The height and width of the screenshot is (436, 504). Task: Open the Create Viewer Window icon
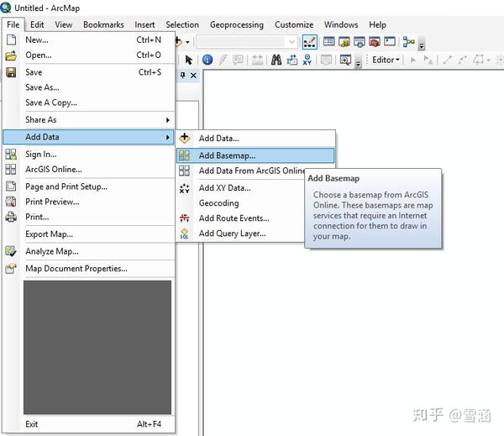(x=345, y=60)
